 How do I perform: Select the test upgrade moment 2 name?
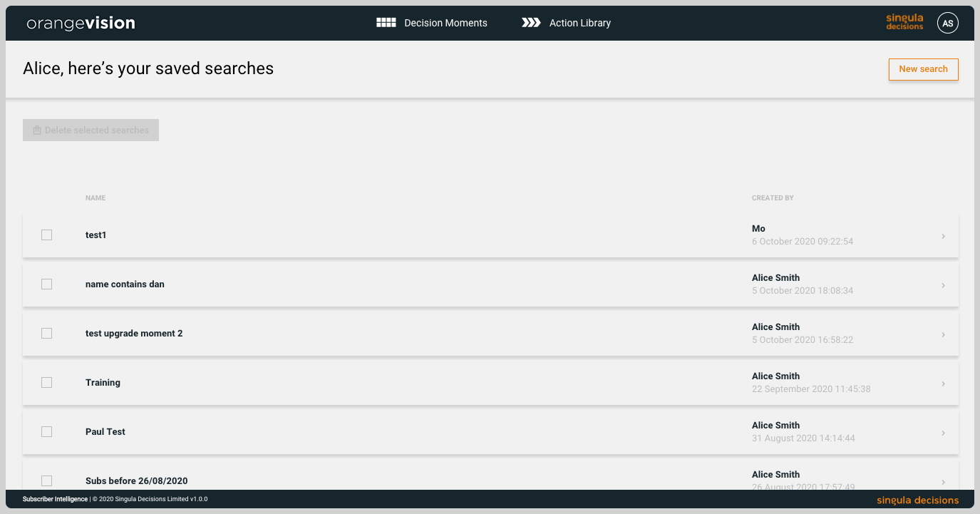(x=134, y=334)
